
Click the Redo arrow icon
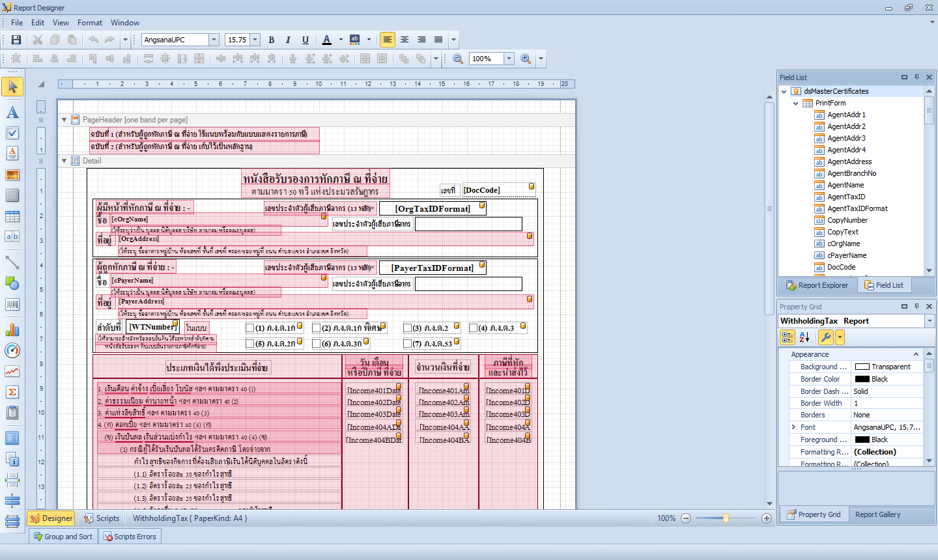[x=109, y=40]
